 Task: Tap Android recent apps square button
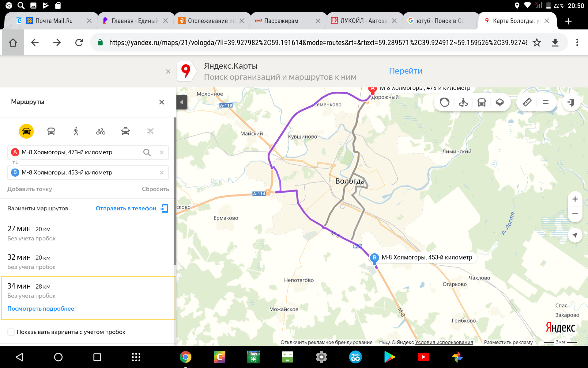click(x=97, y=357)
